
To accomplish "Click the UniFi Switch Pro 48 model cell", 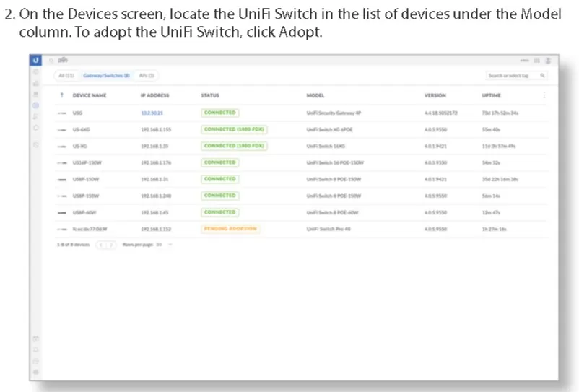I will point(328,230).
